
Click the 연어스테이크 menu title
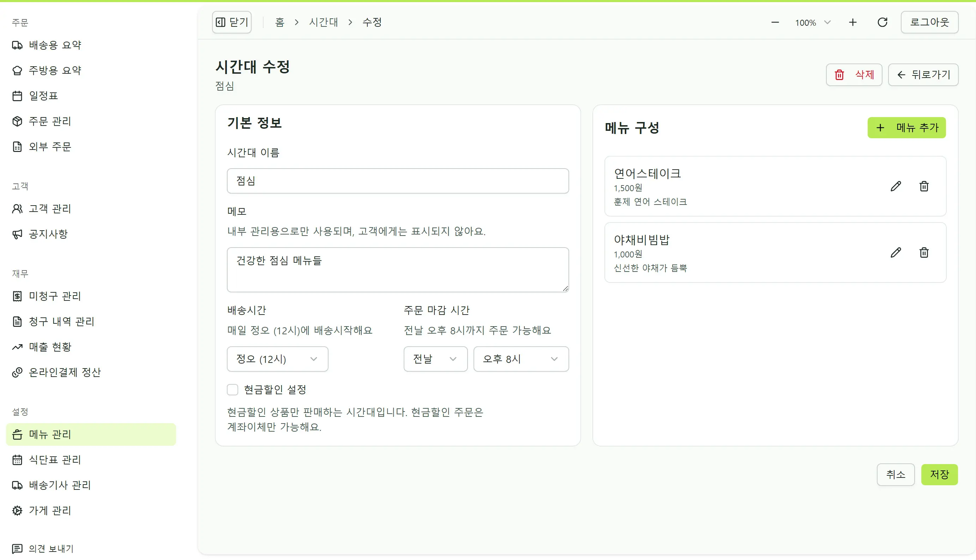pos(647,174)
